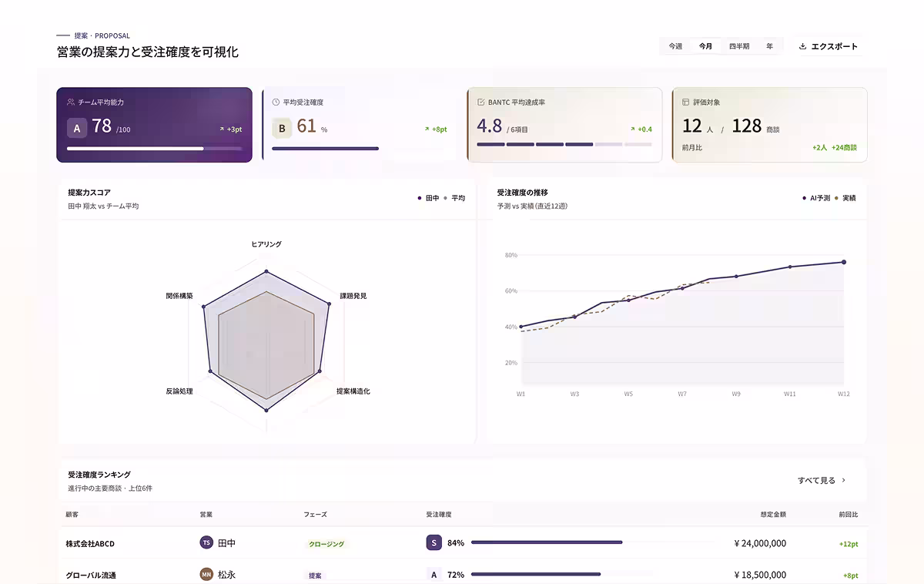Click the clock icon beside 平均受注確度
The width and height of the screenshot is (924, 584).
pos(276,102)
